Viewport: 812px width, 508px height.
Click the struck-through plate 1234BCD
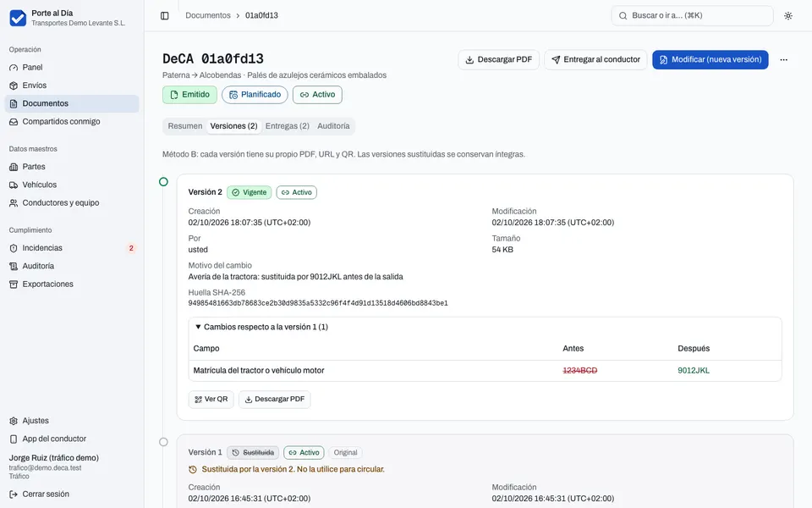pos(580,371)
